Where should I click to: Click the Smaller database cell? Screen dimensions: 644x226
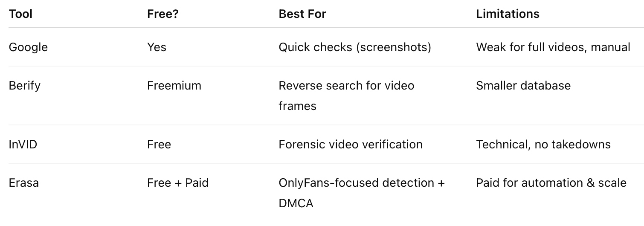click(x=523, y=85)
